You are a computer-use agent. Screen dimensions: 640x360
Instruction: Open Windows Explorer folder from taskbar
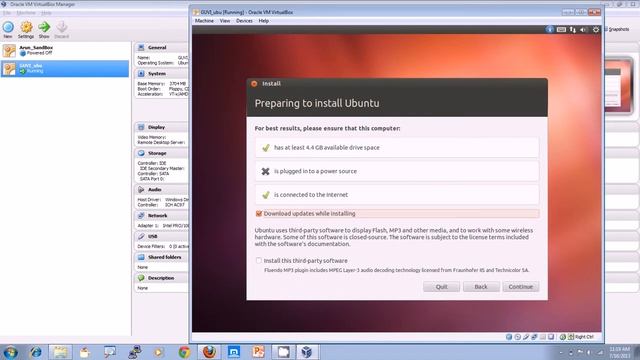coord(60,352)
